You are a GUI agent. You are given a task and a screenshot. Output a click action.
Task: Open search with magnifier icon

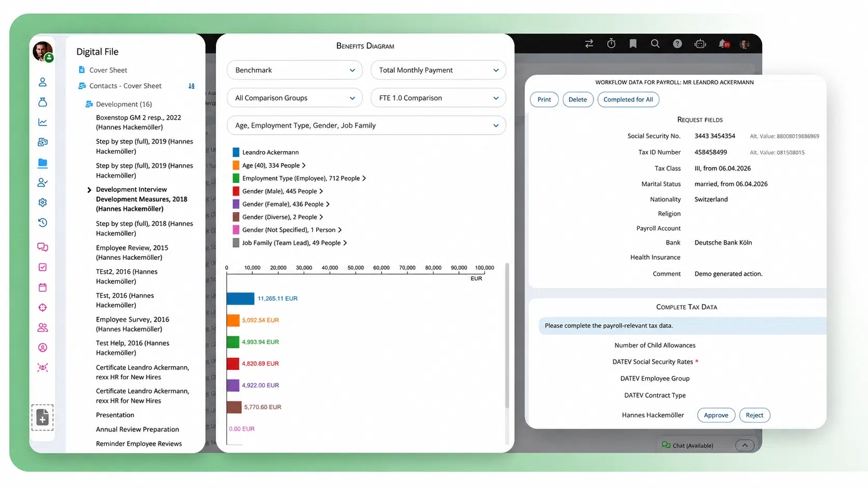click(655, 44)
